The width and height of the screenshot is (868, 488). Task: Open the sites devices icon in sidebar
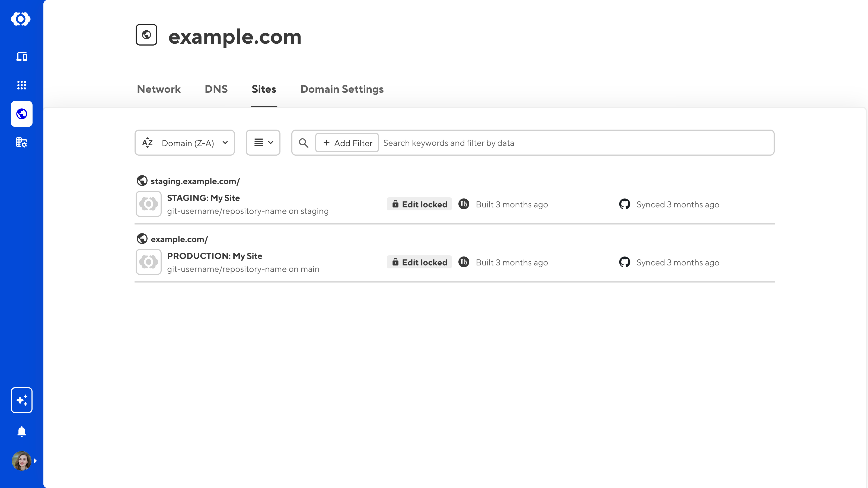22,56
